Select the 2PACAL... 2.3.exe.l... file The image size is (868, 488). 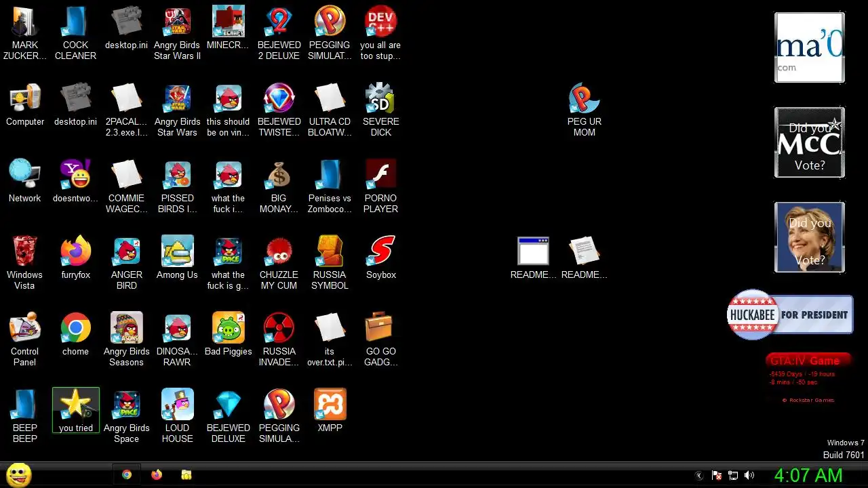pos(126,109)
